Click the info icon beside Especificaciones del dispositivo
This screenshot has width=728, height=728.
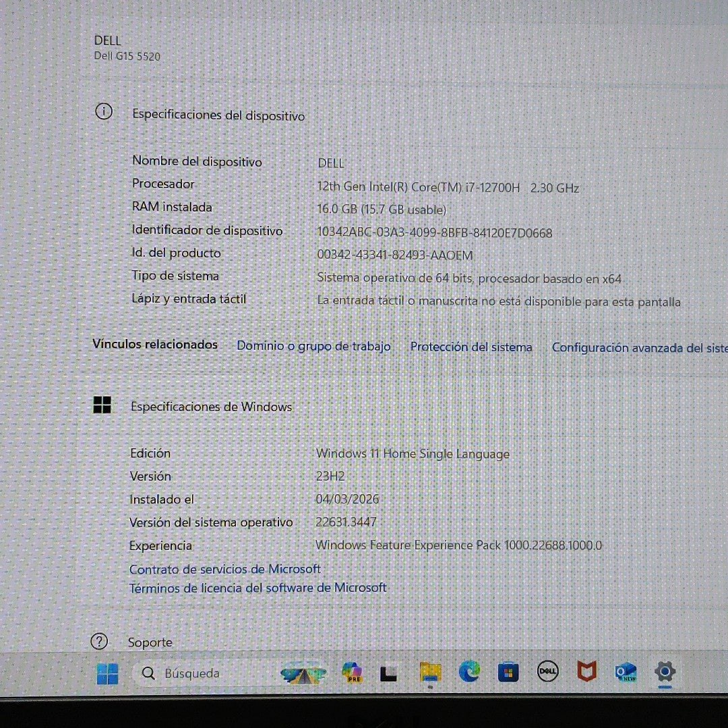[104, 111]
